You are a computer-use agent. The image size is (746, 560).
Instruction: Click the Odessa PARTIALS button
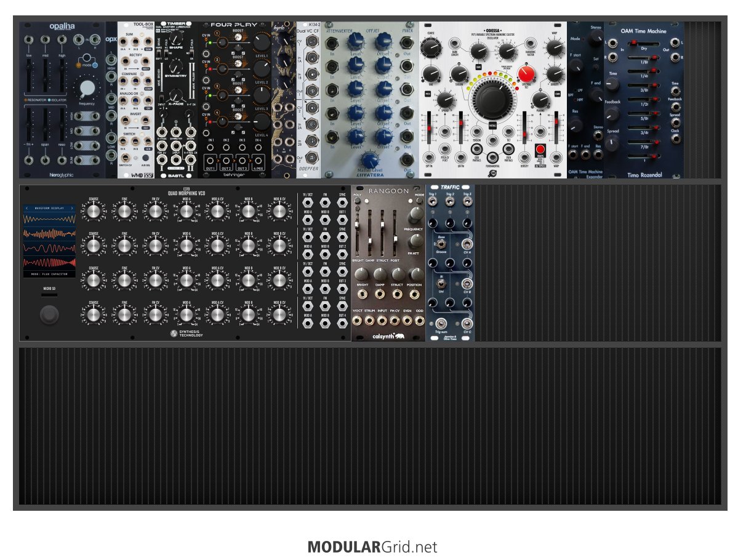point(492,126)
